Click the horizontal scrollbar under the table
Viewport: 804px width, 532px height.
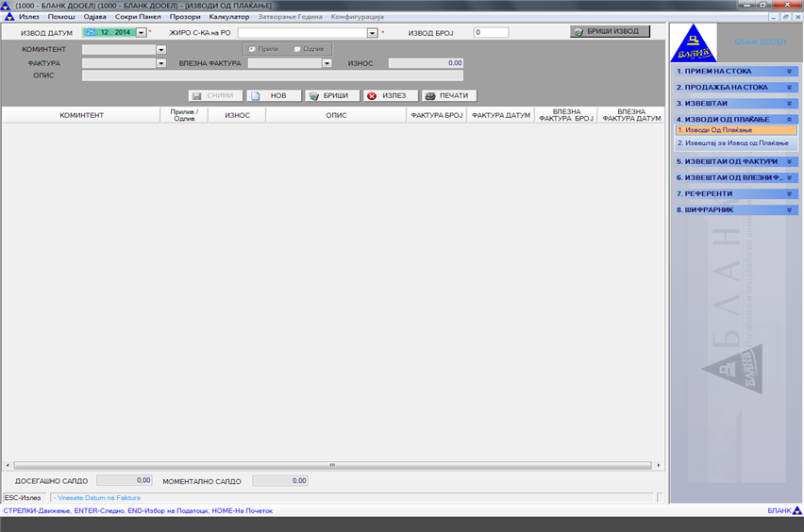[331, 465]
